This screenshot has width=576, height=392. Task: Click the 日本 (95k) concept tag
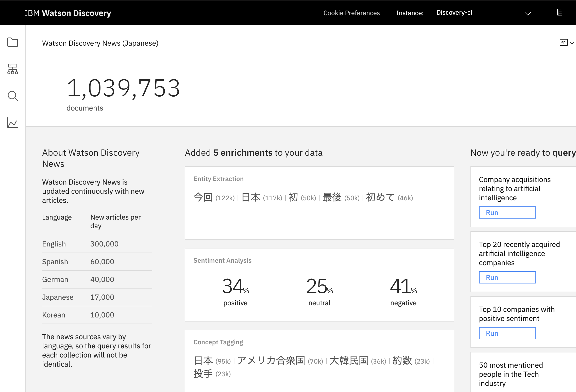click(x=212, y=361)
